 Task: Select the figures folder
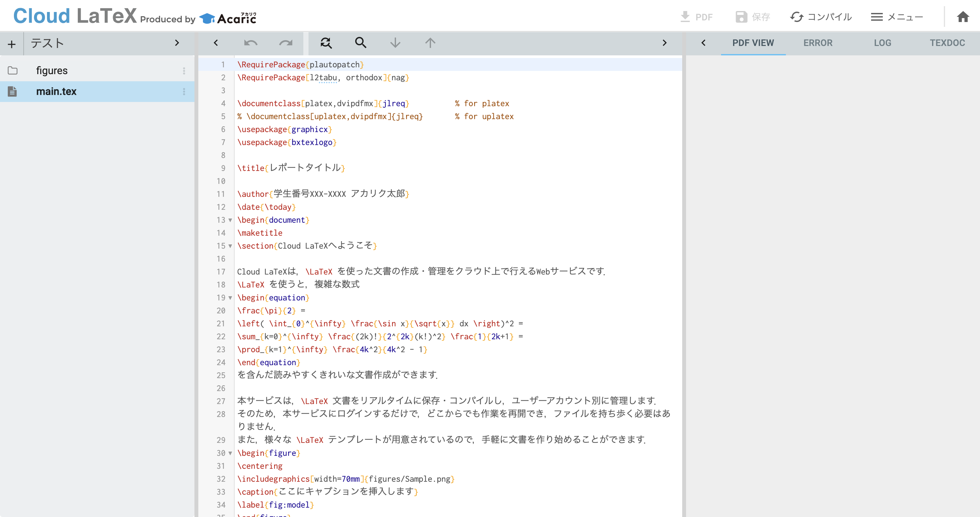[52, 70]
